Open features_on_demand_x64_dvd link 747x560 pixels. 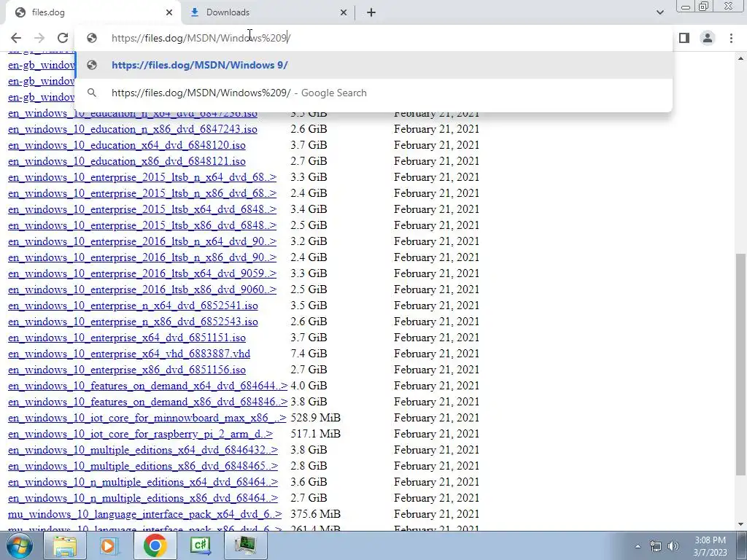tap(147, 386)
